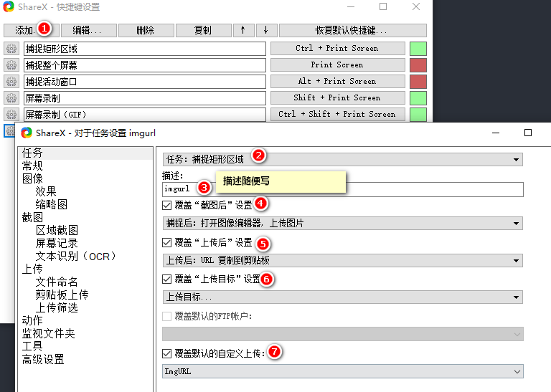Expand the 上传目标... dropdown
551x392 pixels.
(342, 297)
